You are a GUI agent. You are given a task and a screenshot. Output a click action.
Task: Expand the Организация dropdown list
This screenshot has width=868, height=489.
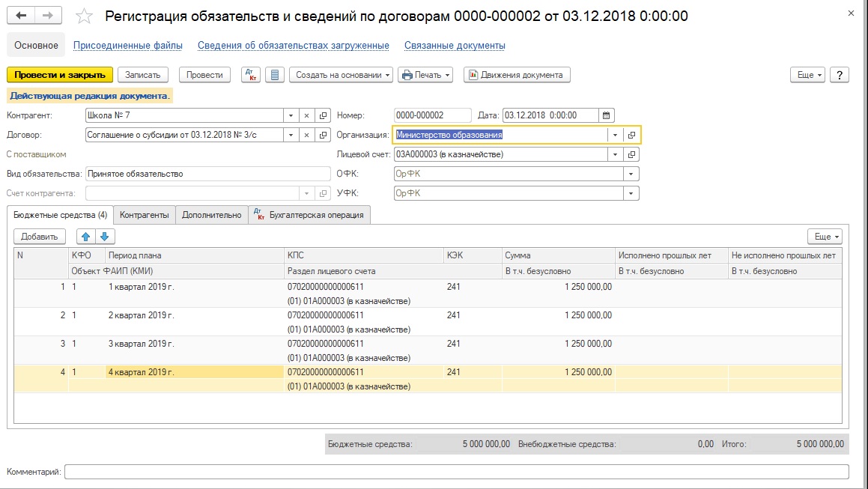tap(615, 135)
